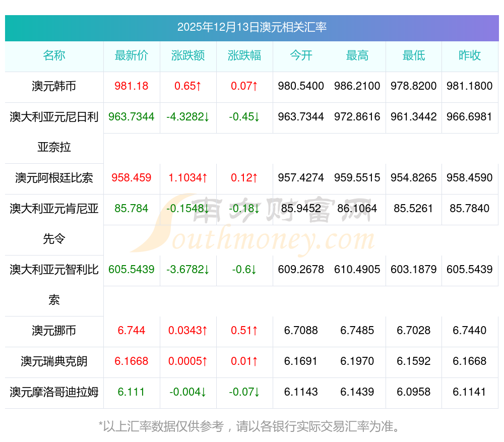Select the 名称 column header
This screenshot has height=442, width=504.
[54, 56]
